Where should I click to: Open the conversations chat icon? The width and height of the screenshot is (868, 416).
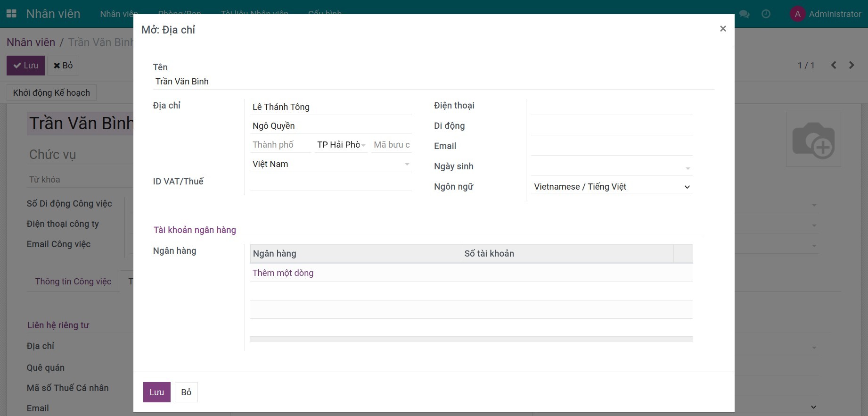tap(745, 14)
